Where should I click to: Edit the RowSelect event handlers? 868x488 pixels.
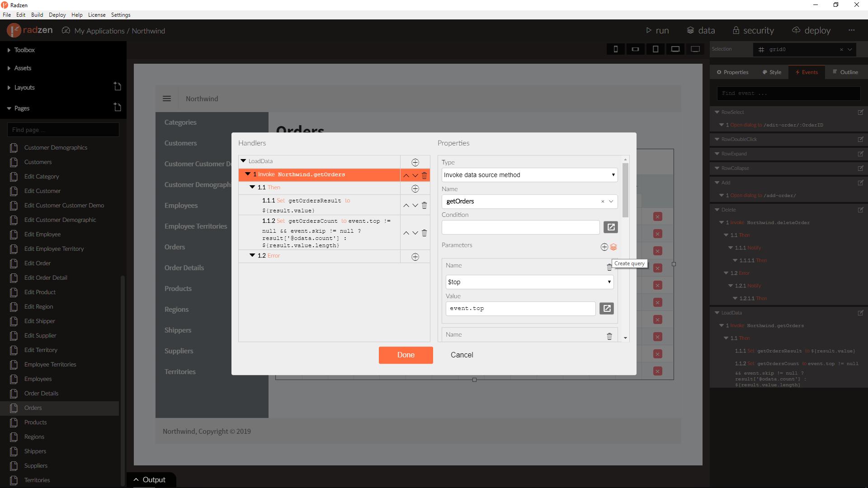coord(860,112)
